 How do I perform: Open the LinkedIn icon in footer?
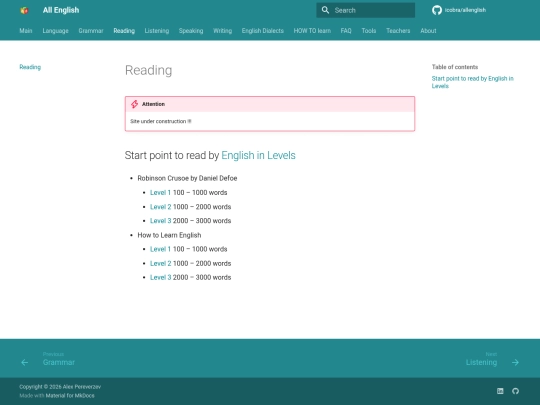(x=500, y=391)
